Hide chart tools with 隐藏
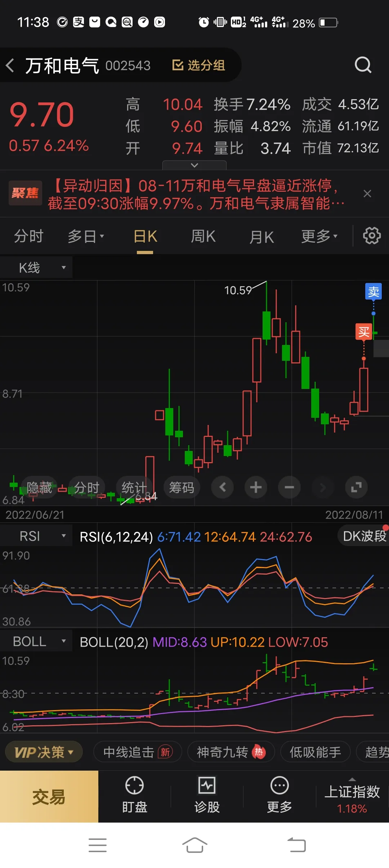Screen dimensions: 389x868 (40, 488)
